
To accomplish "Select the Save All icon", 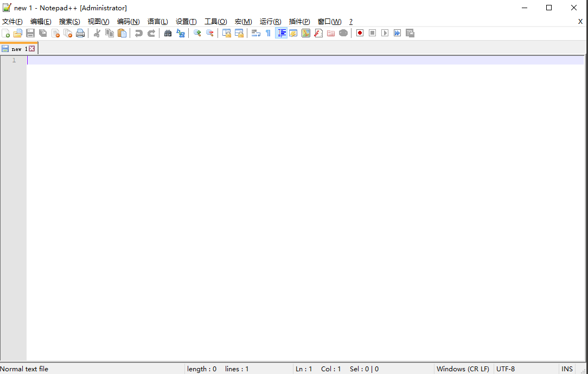I will click(x=43, y=33).
